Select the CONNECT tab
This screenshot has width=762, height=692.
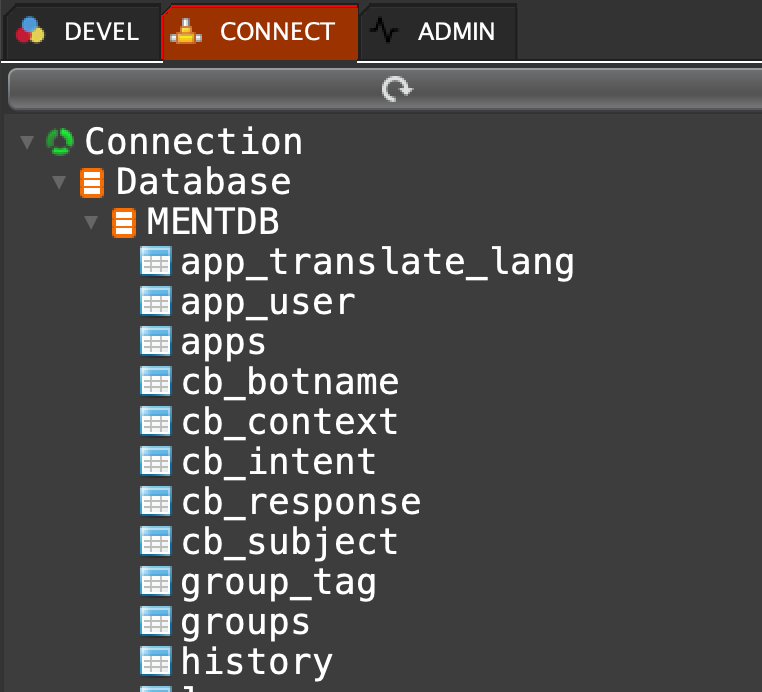tap(258, 32)
